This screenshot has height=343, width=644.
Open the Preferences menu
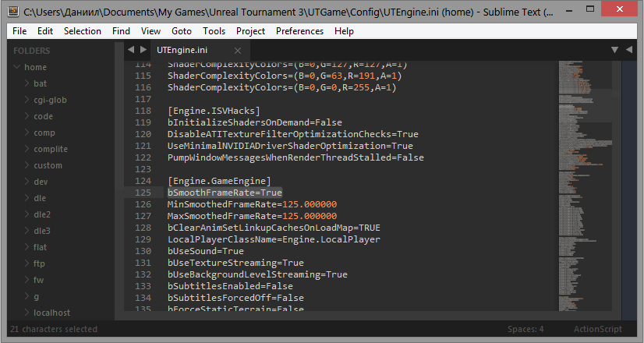[300, 31]
